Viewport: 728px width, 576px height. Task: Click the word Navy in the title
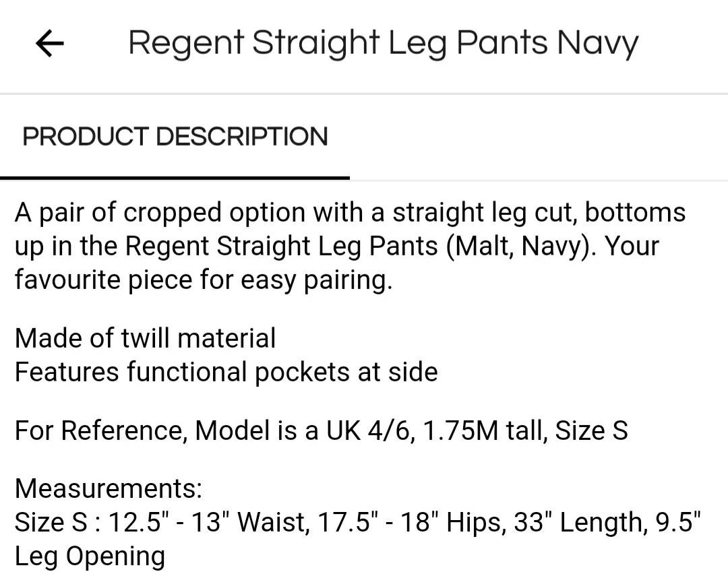(x=598, y=42)
